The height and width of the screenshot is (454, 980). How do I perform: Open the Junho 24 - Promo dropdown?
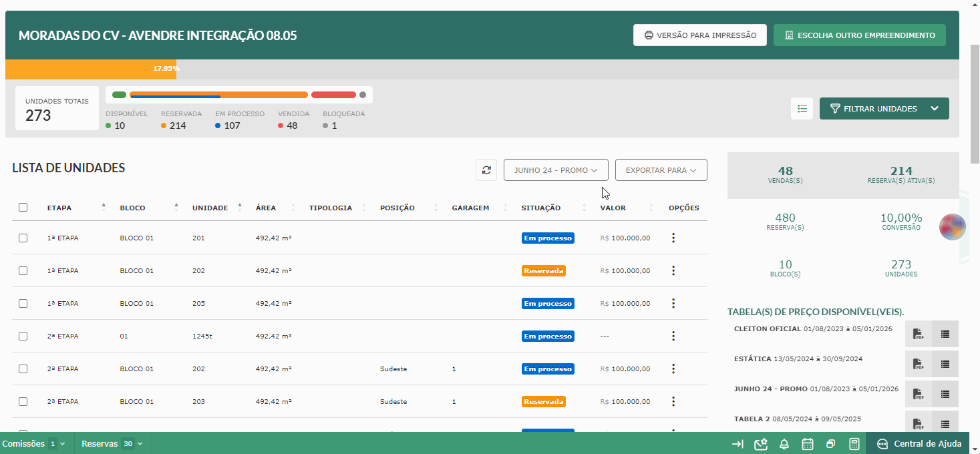[x=556, y=170]
